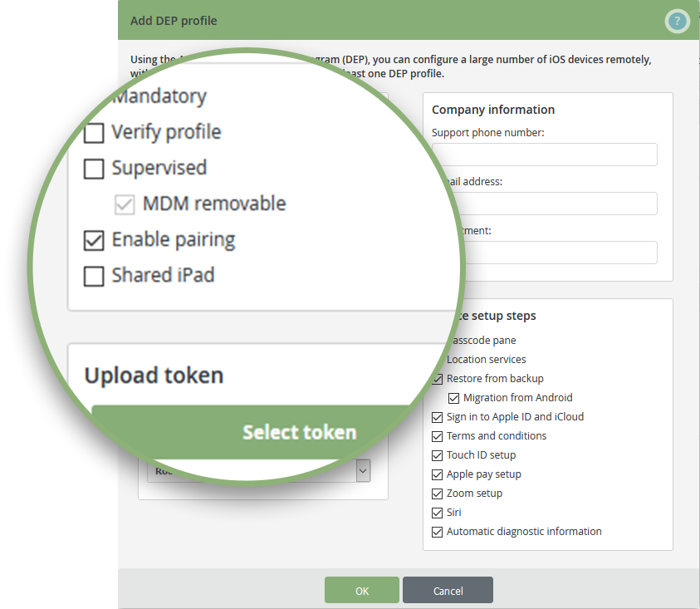
Task: Uncheck Apple pay setup
Action: [x=437, y=474]
